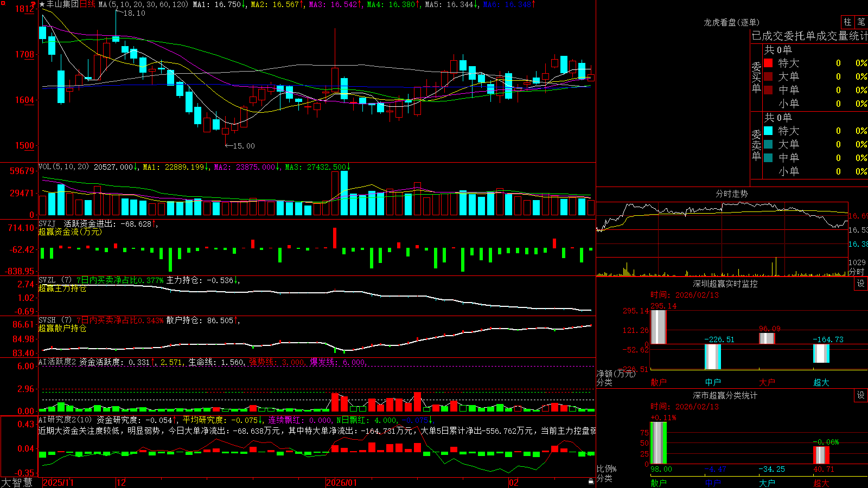Viewport: 868px width, 488px height.
Task: Switch order view to 柱 (bar) mode
Action: click(847, 22)
